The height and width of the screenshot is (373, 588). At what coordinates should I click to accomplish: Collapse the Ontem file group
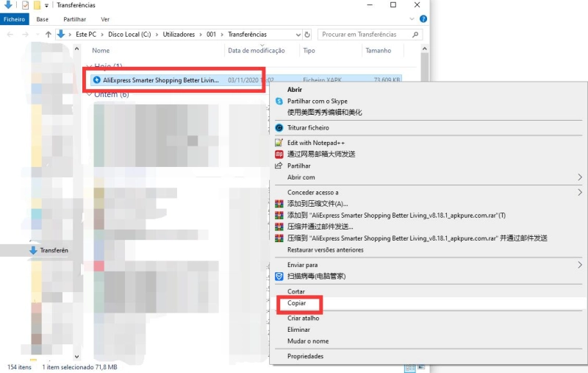click(89, 95)
